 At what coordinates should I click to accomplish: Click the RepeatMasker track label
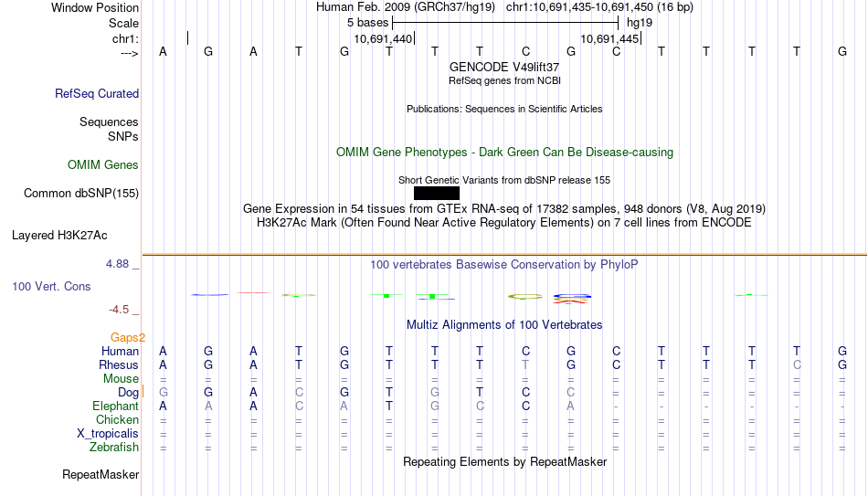pyautogui.click(x=101, y=474)
